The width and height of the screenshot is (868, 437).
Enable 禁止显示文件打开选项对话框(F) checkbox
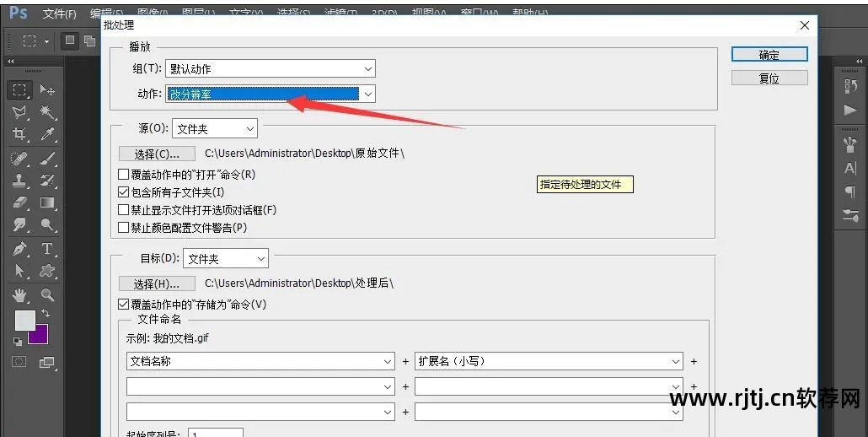[x=123, y=210]
